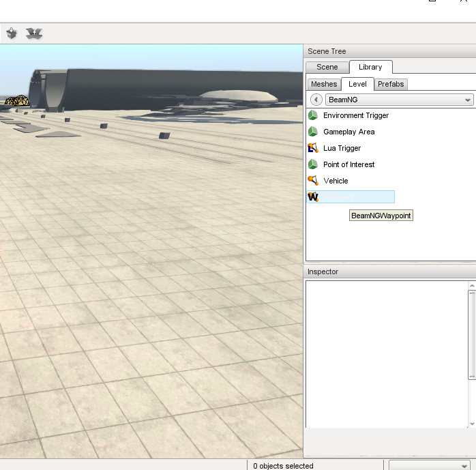The width and height of the screenshot is (476, 470).
Task: Click the multiple boxes explode toolbar icon
Action: [x=34, y=33]
